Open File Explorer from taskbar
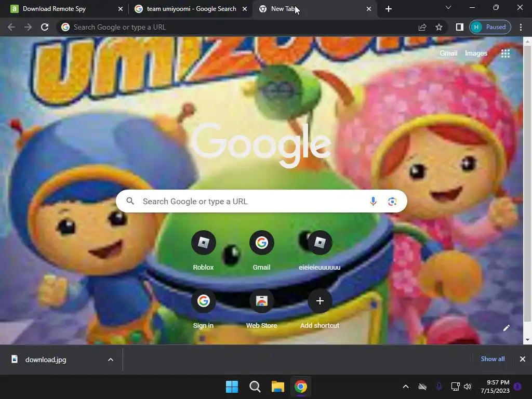 (x=278, y=387)
